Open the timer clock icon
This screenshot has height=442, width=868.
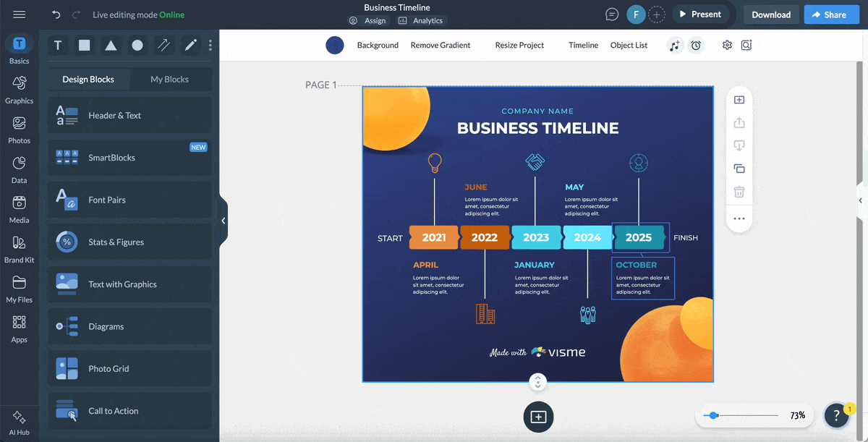click(x=696, y=45)
